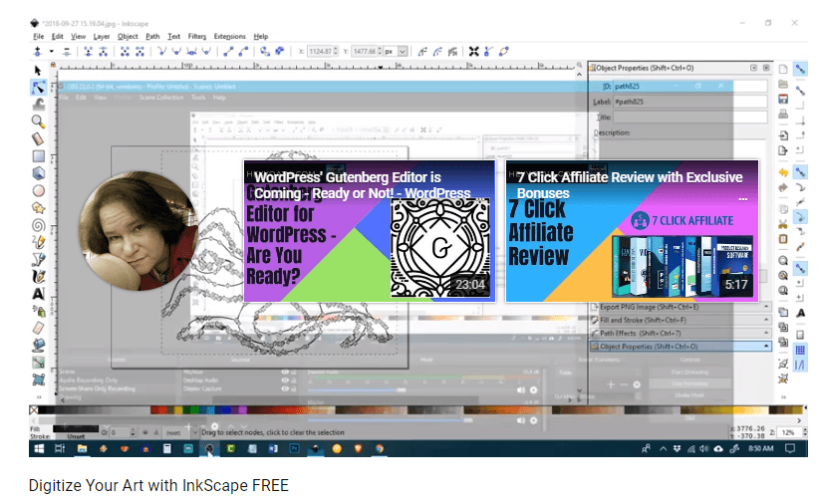Select the Tweak tool

[x=38, y=105]
